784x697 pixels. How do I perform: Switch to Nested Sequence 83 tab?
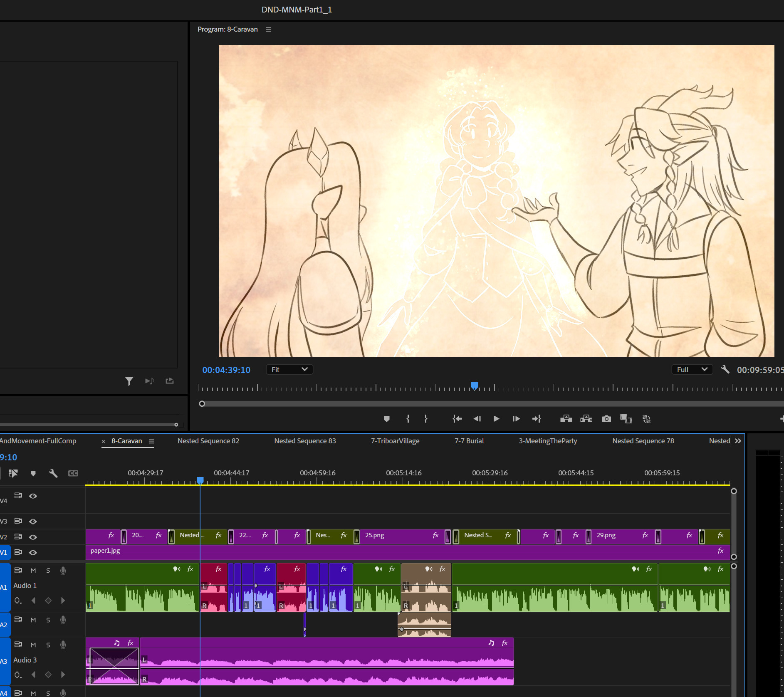305,441
